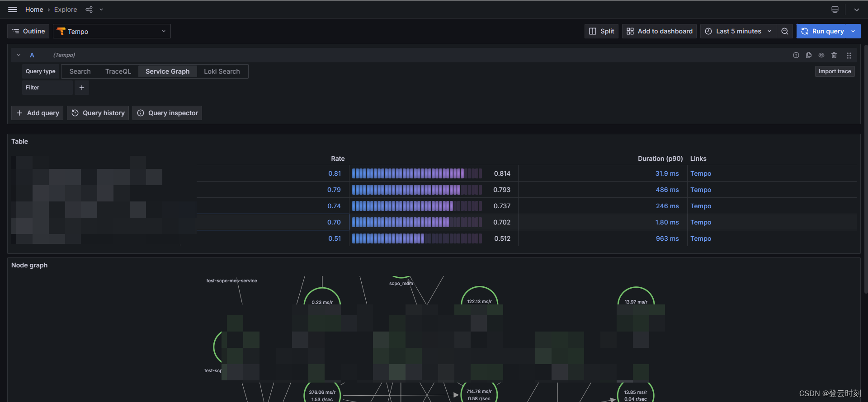Viewport: 868px width, 402px height.
Task: Open duration 31.9 ms link
Action: coord(667,173)
